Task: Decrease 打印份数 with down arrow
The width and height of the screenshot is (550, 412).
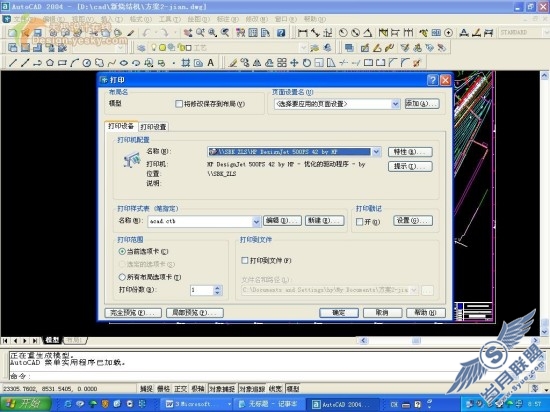Action: coord(217,292)
